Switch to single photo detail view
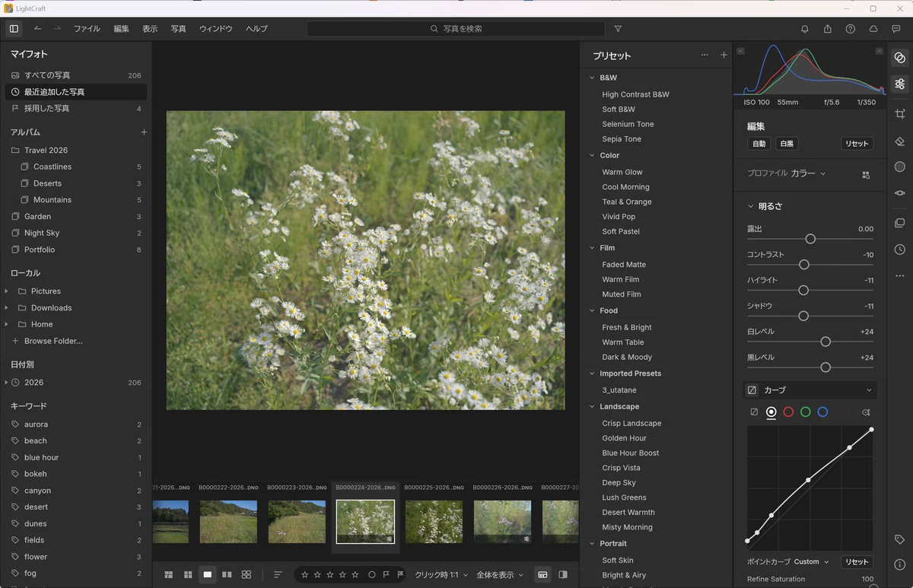The image size is (913, 588). pos(207,574)
